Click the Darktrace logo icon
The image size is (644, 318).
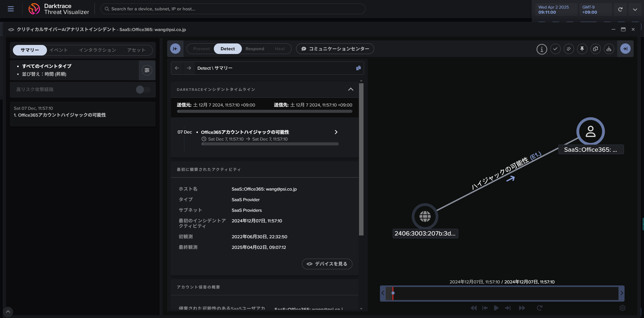34,9
